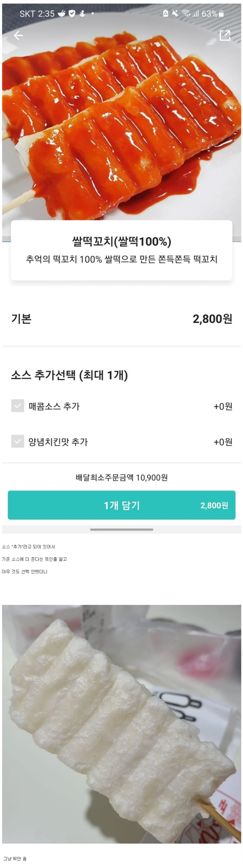This screenshot has width=243, height=868.
Task: Tap the shield security icon in status bar
Action: click(x=72, y=13)
